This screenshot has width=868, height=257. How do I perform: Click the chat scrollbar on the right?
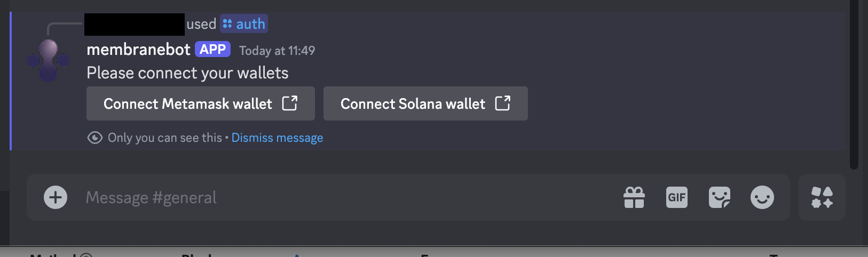point(854,84)
